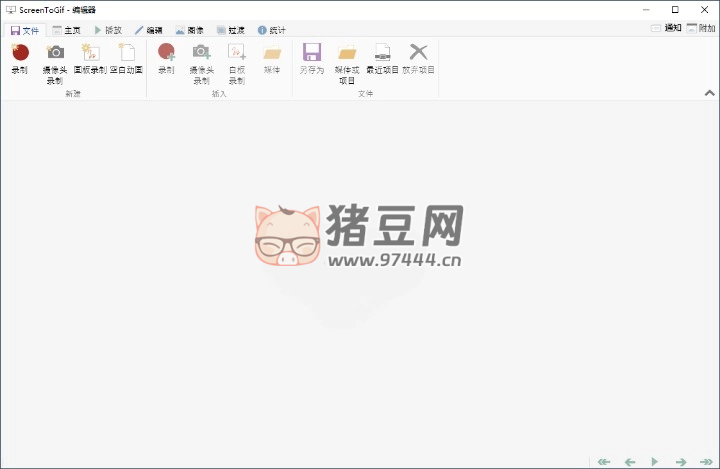
Task: Open a media or project file folder
Action: pyautogui.click(x=347, y=64)
